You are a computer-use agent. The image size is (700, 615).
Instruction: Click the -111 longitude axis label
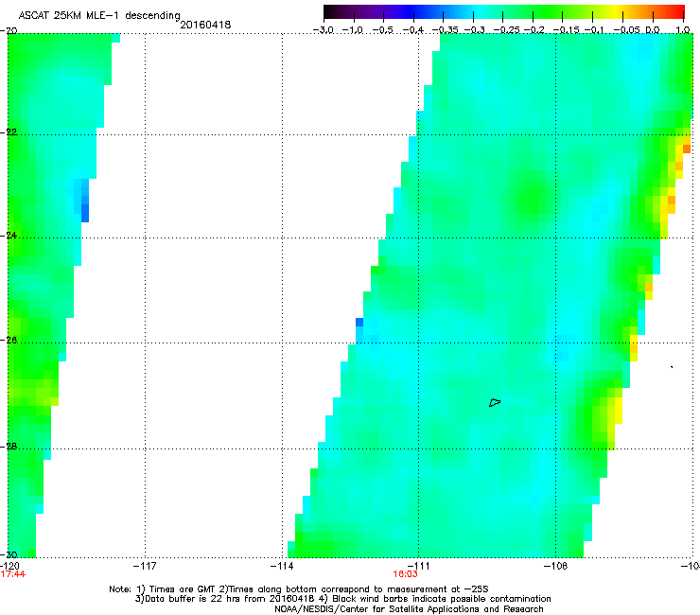pyautogui.click(x=418, y=566)
